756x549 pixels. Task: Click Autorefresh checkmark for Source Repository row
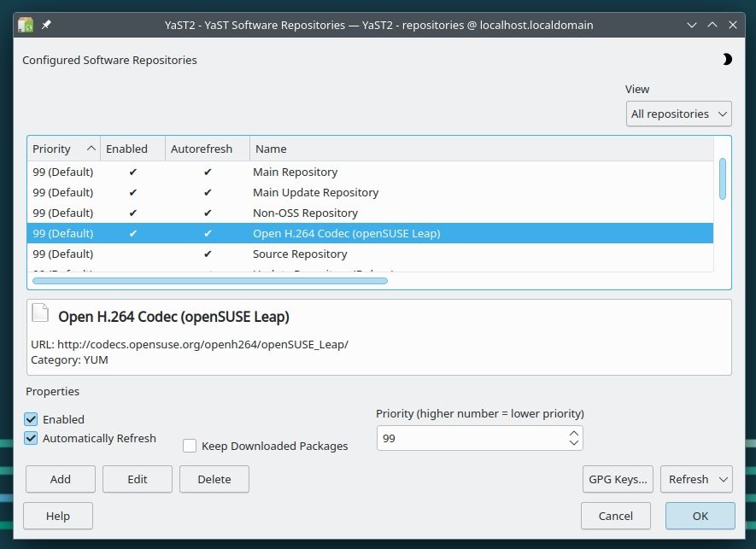208,254
